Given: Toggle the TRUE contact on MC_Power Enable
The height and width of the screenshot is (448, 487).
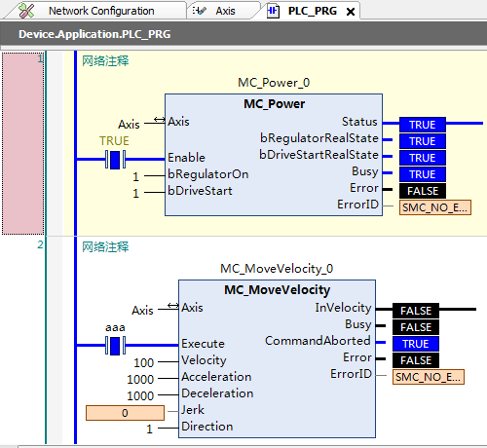Looking at the screenshot, I should point(115,160).
